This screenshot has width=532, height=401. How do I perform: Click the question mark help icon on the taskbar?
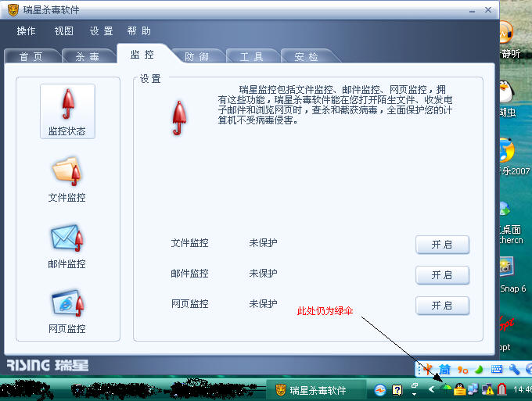pyautogui.click(x=397, y=390)
